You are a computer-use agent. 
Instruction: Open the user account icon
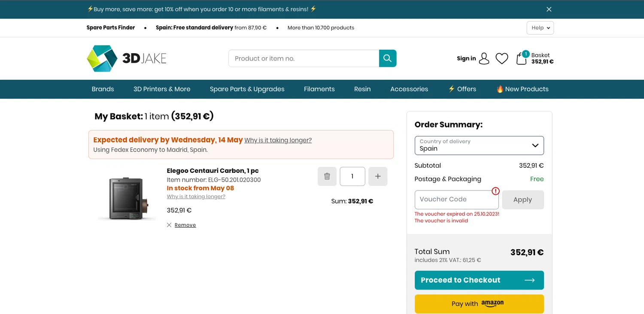(x=484, y=58)
